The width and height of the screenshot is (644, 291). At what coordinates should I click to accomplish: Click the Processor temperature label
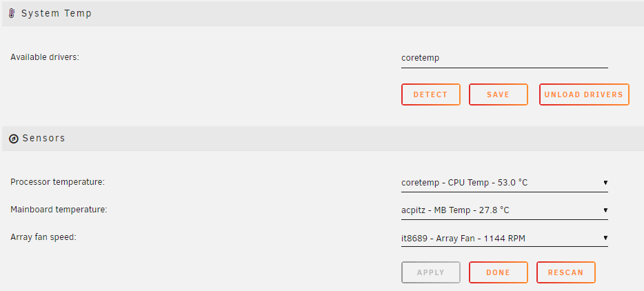click(57, 181)
